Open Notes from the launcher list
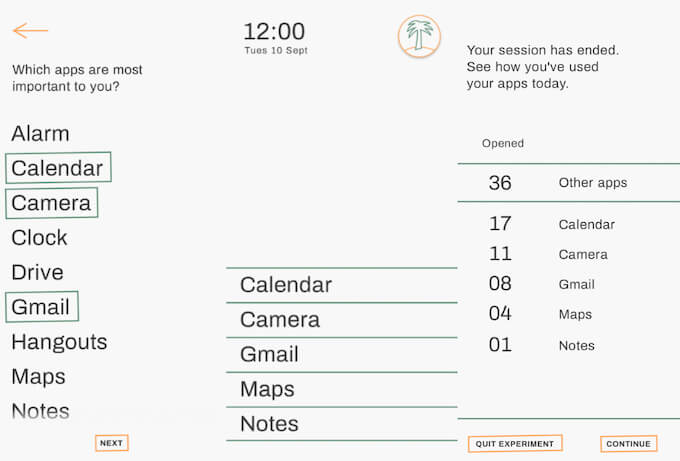 coord(270,424)
